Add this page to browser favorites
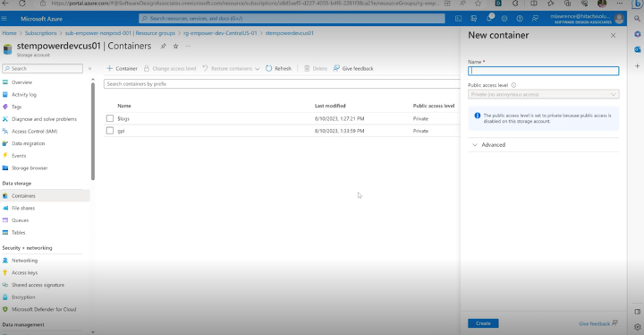The width and height of the screenshot is (644, 335). (478, 4)
